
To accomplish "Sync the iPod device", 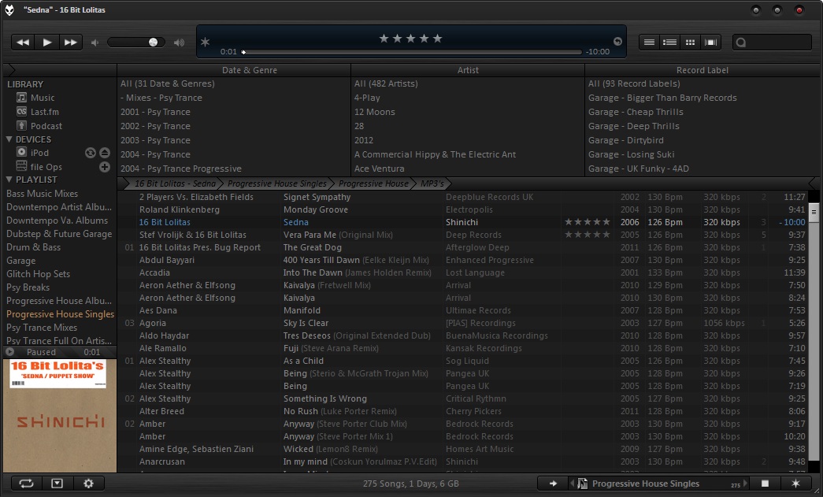I will [x=91, y=153].
